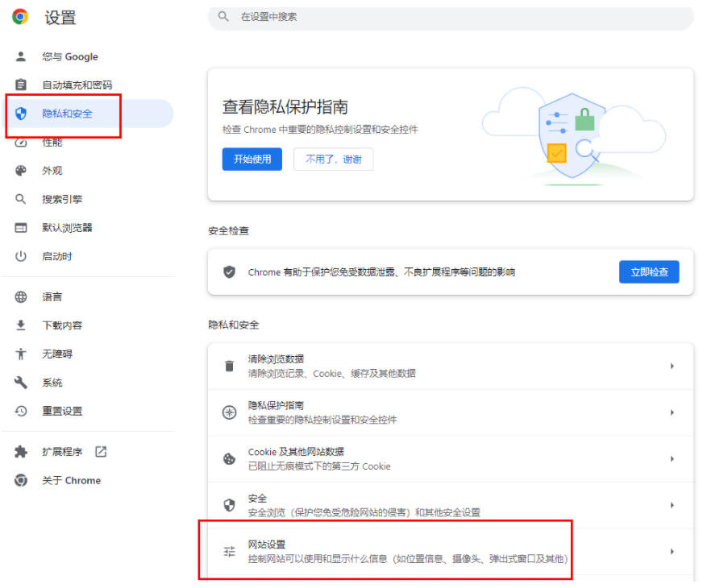Image resolution: width=707 pixels, height=588 pixels.
Task: Click the 不用了，谢谢 button
Action: (x=334, y=159)
